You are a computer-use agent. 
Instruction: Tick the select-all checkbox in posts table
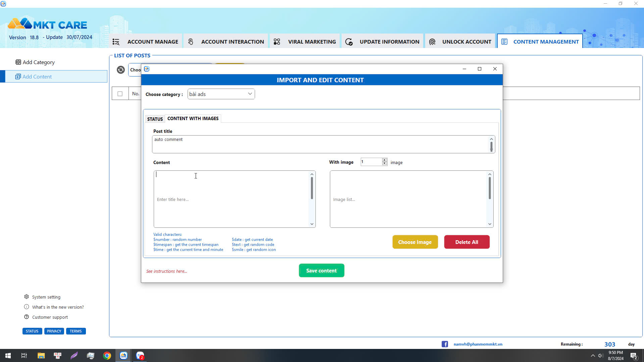[x=120, y=94]
